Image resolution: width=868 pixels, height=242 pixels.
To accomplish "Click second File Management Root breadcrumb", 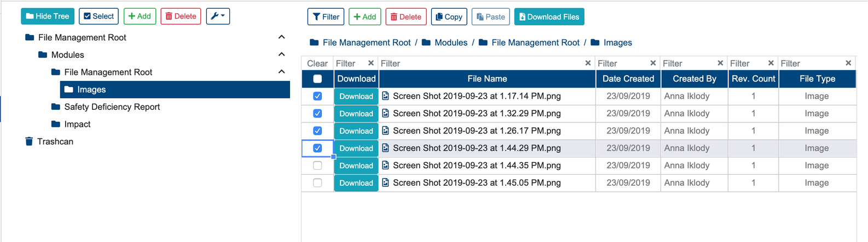I will tap(535, 43).
